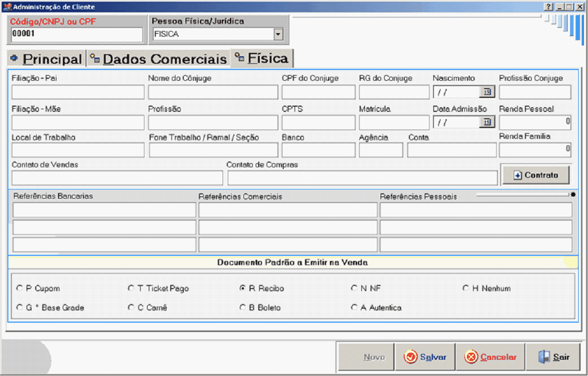Click the Contrato button
The image size is (588, 376).
536,175
